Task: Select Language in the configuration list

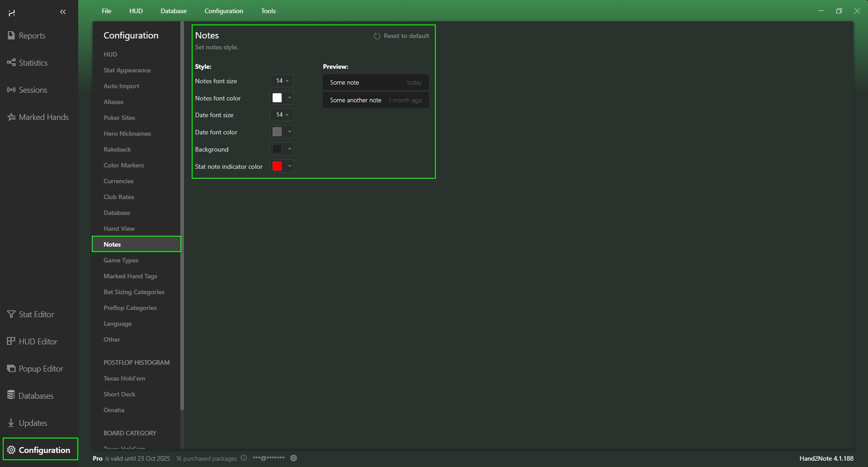Action: click(118, 324)
